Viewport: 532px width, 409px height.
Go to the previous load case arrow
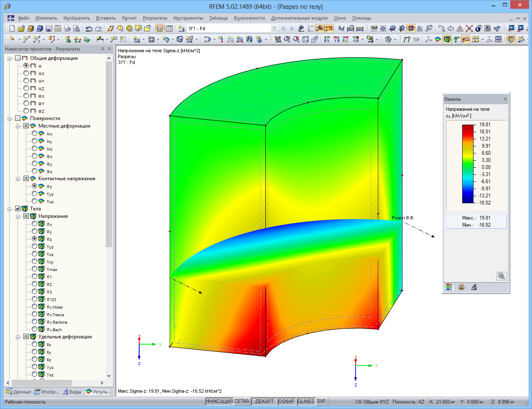point(283,28)
